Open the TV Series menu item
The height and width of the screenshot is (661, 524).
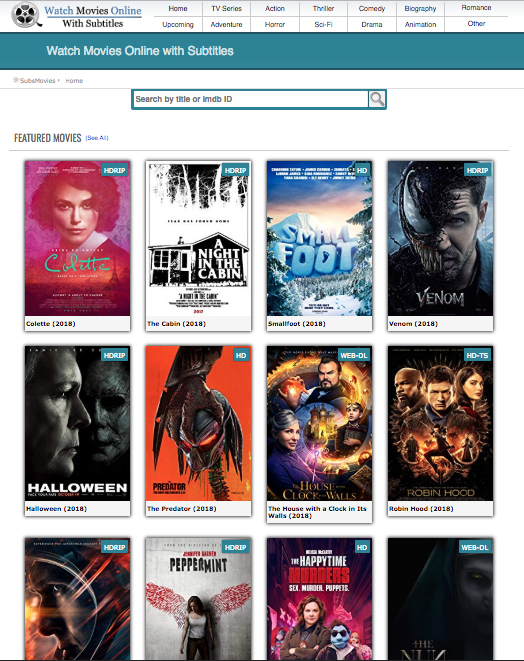[226, 8]
